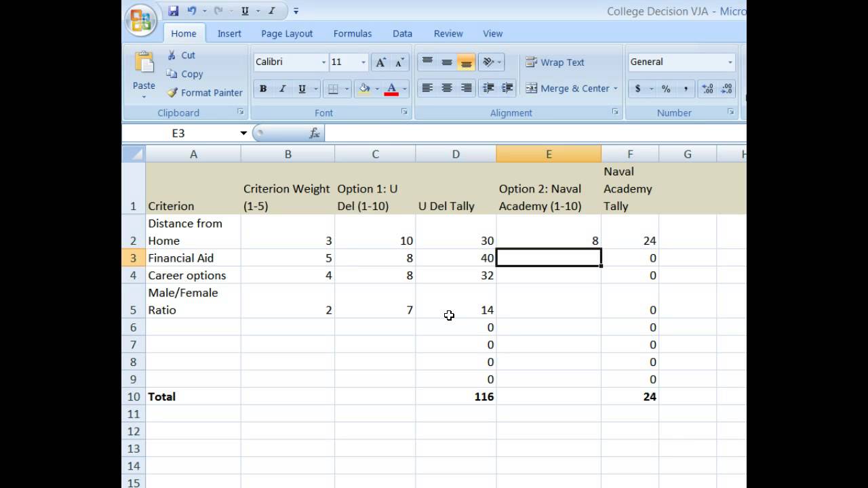Expand the number format General dropdown

pyautogui.click(x=730, y=62)
